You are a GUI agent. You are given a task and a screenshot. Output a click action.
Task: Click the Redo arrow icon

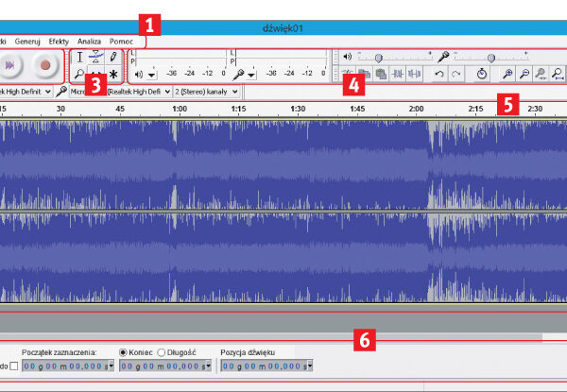456,74
